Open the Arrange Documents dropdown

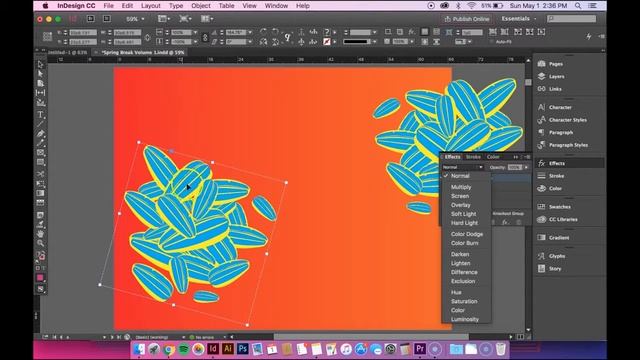(207, 19)
